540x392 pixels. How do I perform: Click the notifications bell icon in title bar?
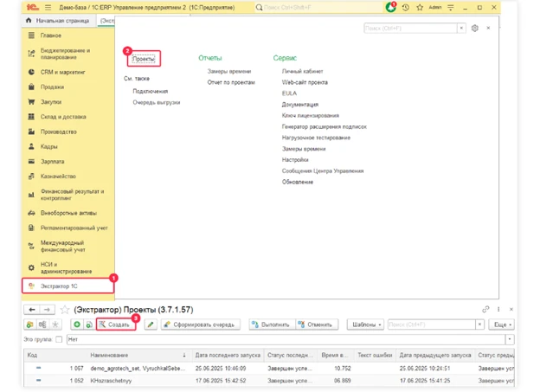(391, 7)
